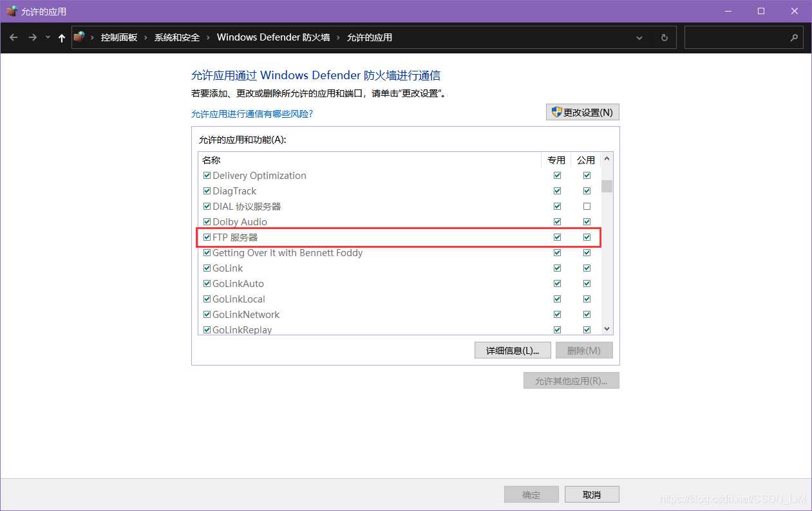
Task: Click the Forward navigation arrow
Action: pos(33,37)
